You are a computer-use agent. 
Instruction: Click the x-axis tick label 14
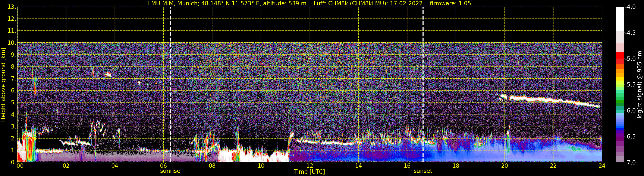click(358, 166)
